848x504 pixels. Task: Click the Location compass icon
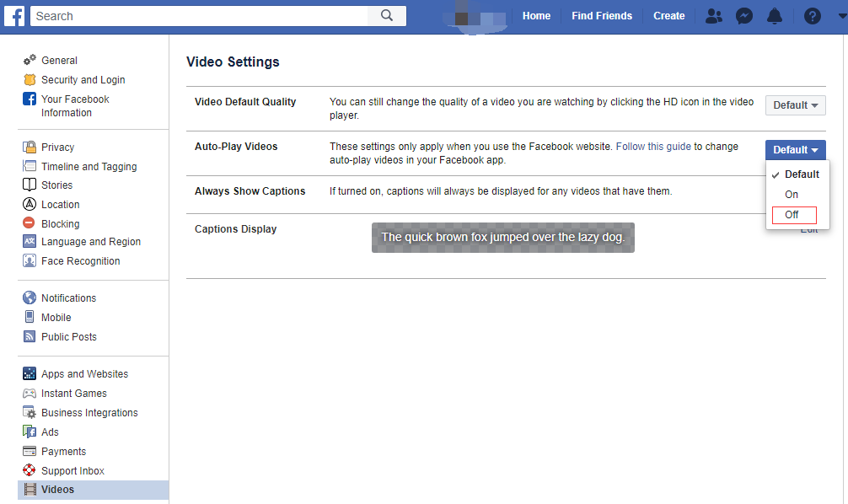pyautogui.click(x=30, y=205)
